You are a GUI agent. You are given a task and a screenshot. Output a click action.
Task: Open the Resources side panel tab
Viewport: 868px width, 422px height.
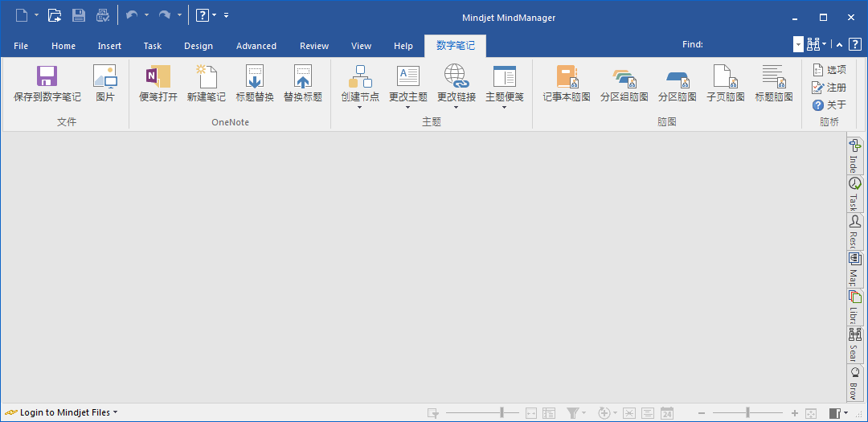coord(854,231)
